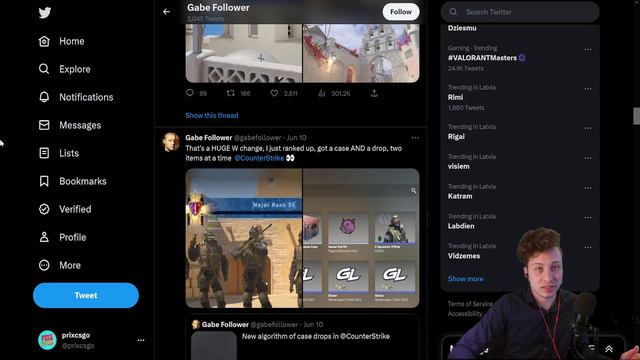Click the Search Twitter field
Screen dimensions: 640x360
click(520, 12)
